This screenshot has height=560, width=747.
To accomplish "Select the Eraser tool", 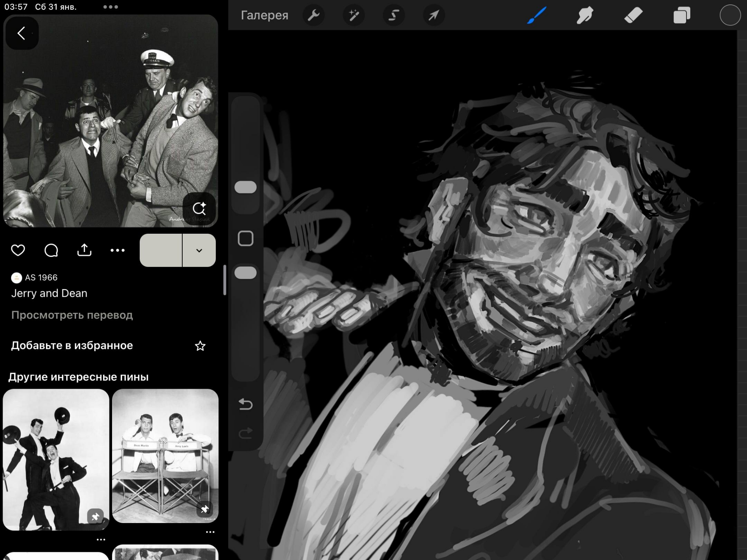I will [633, 15].
